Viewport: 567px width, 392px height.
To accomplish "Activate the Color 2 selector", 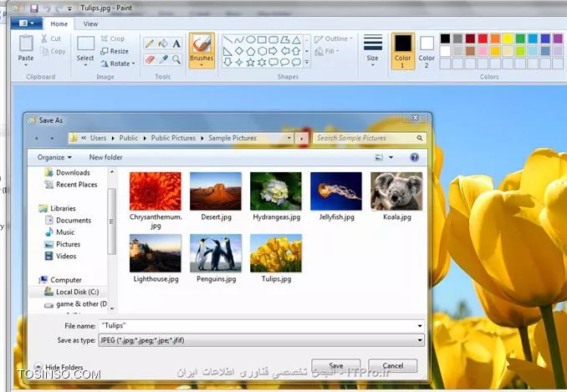I will click(427, 48).
